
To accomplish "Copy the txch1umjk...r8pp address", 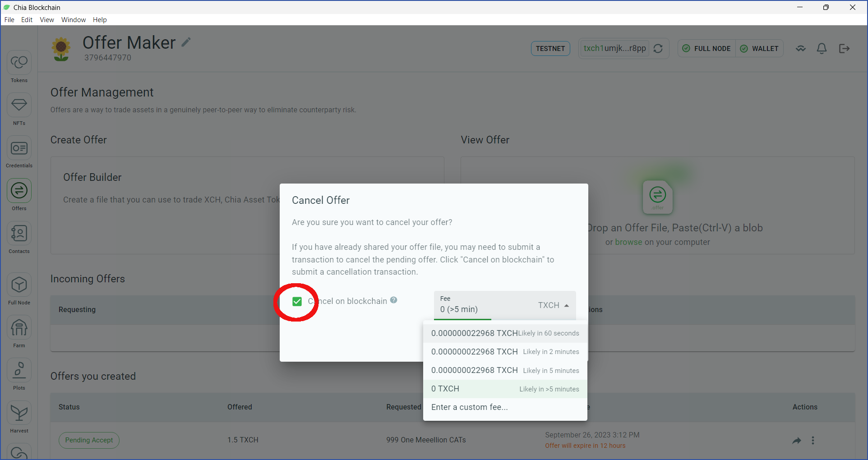I will pyautogui.click(x=614, y=48).
